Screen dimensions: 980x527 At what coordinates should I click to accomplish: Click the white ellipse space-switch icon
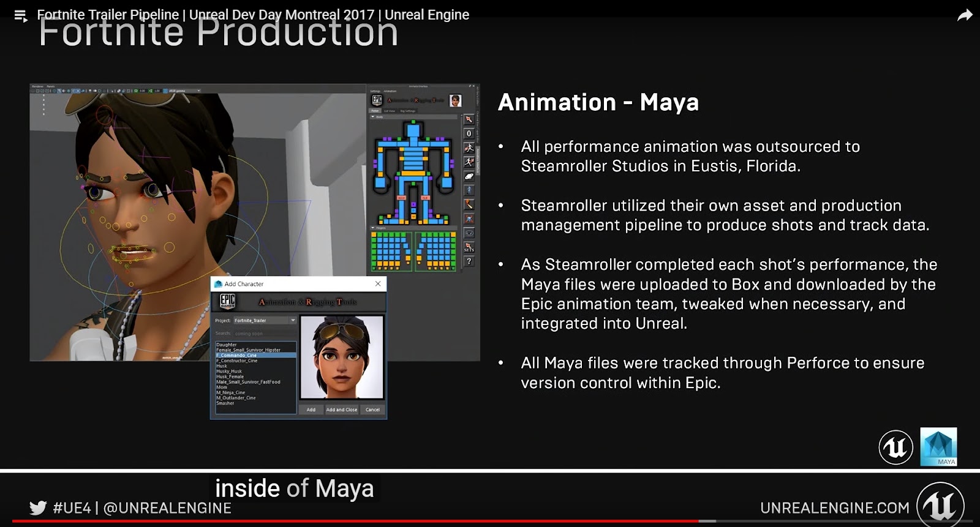tap(469, 176)
